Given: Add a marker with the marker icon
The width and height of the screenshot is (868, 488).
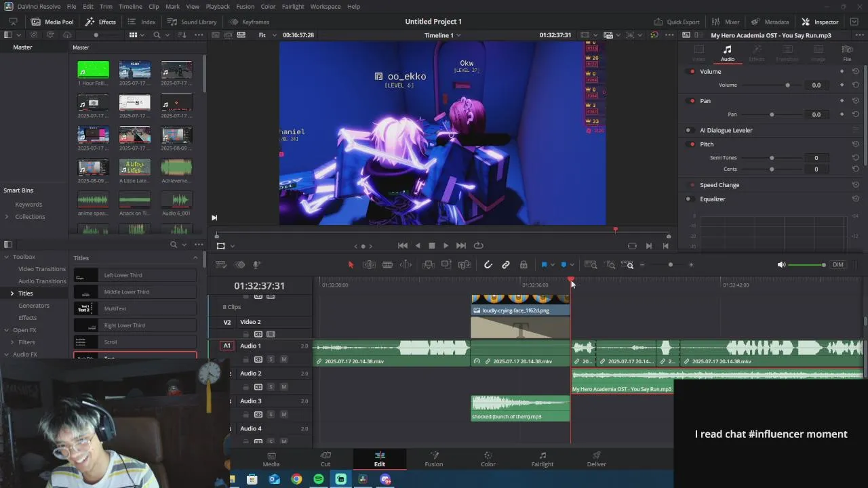Looking at the screenshot, I should (564, 265).
